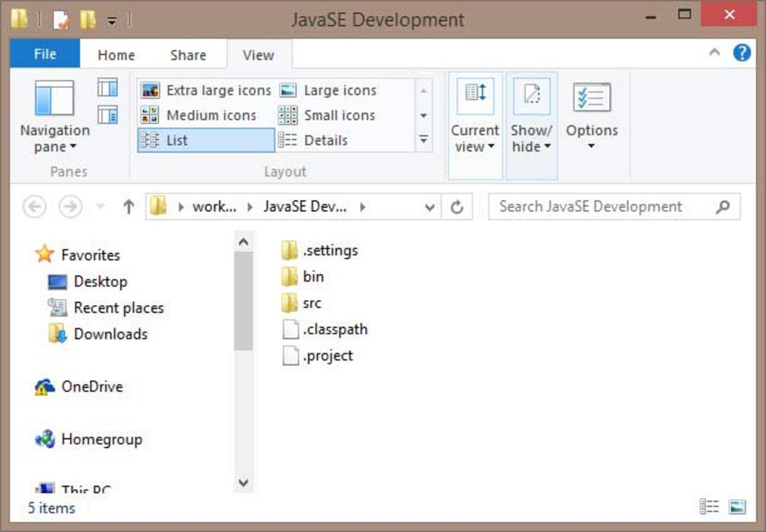The image size is (766, 532).
Task: Open Desktop in navigation pane
Action: tap(88, 282)
